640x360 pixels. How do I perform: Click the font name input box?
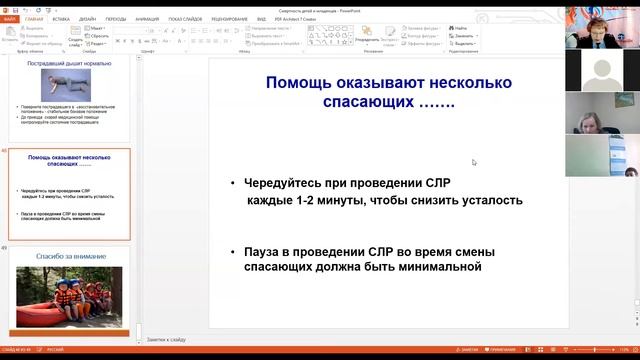[x=129, y=31]
